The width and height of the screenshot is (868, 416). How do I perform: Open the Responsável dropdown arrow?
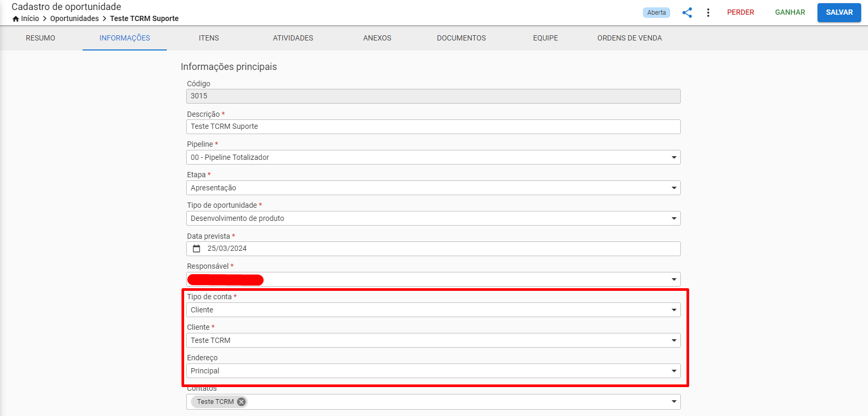(x=674, y=279)
